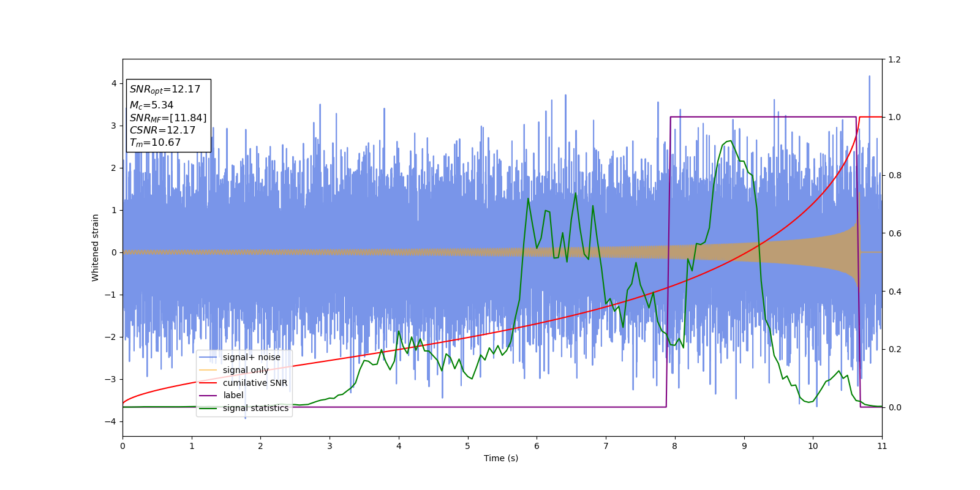The height and width of the screenshot is (490, 980).
Task: Click the right y-axis tick label 0.0
Action: click(x=894, y=407)
